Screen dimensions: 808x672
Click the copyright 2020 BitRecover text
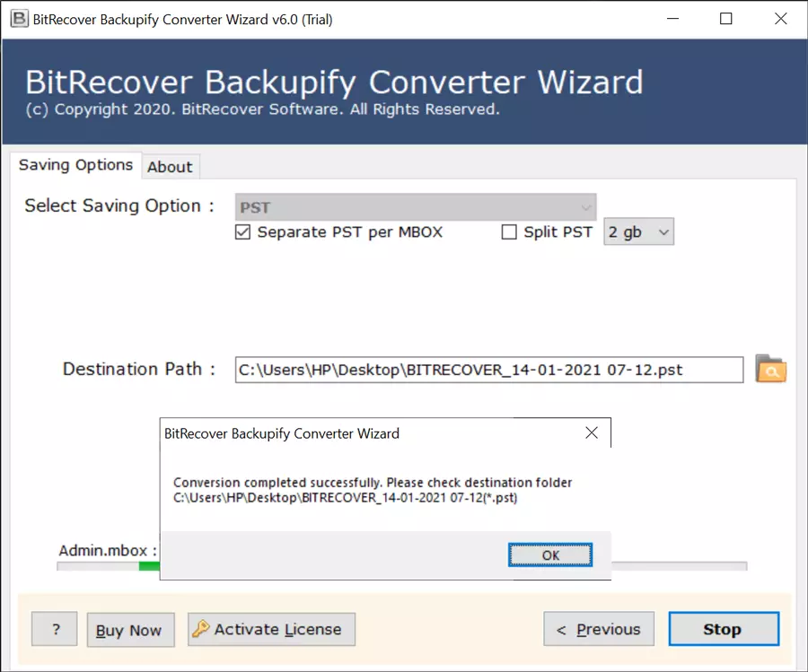click(x=262, y=109)
